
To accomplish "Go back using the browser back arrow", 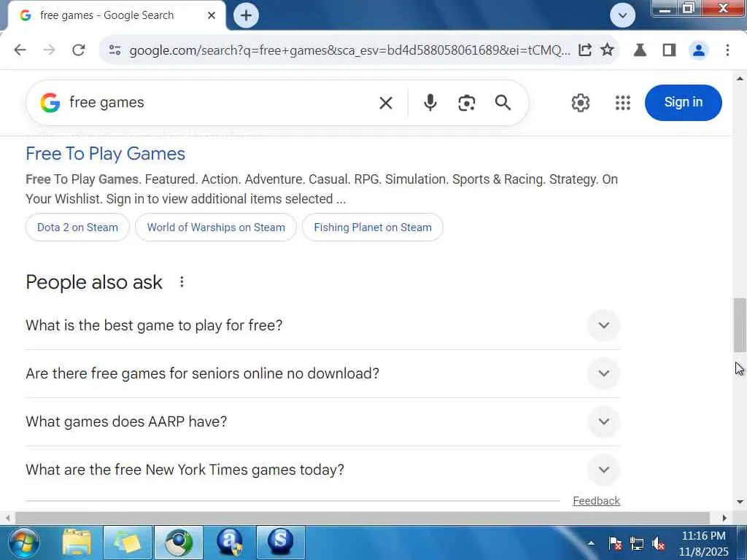I will click(20, 50).
